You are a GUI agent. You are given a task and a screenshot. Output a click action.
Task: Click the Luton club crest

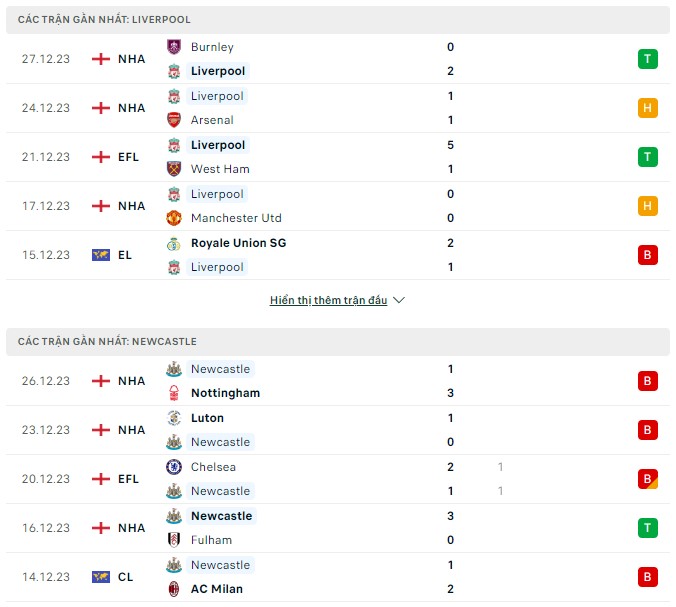174,418
